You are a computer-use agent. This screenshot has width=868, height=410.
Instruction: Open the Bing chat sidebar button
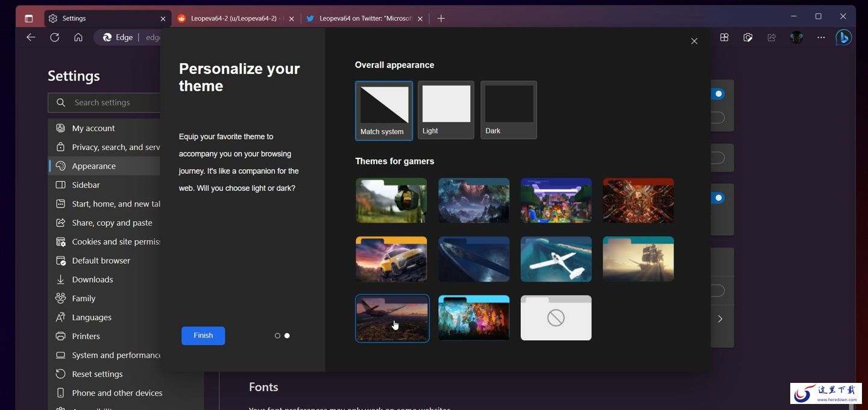[844, 37]
